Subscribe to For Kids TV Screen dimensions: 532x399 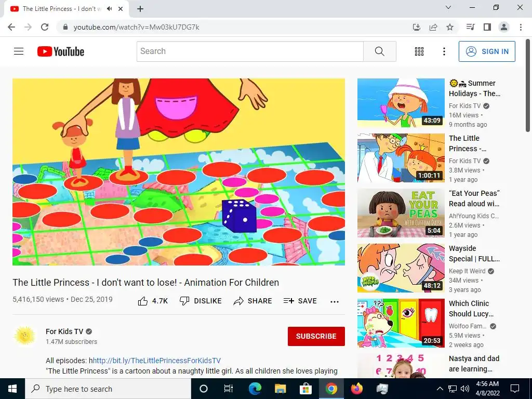tap(316, 336)
